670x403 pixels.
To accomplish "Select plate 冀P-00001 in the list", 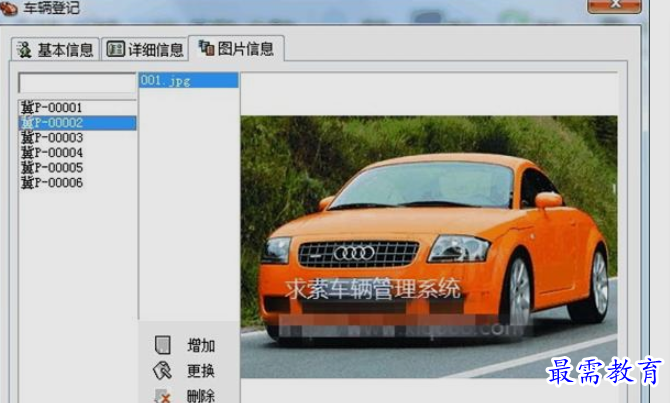I will [x=78, y=107].
